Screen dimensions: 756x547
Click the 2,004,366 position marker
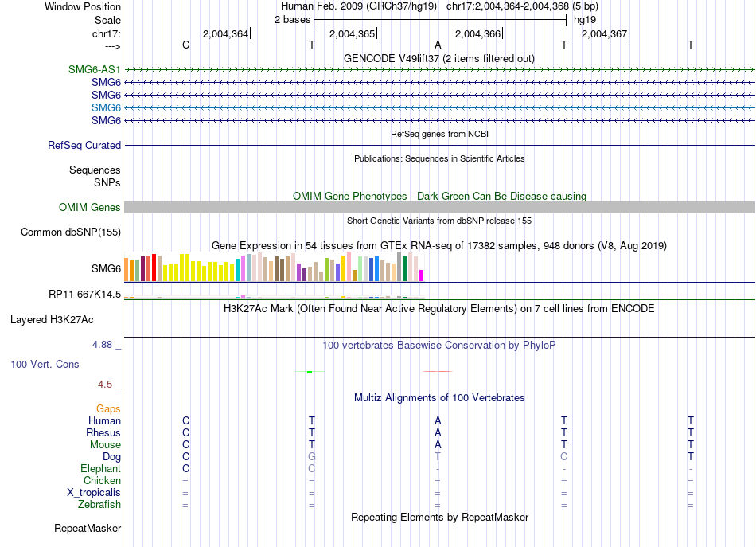coord(477,33)
